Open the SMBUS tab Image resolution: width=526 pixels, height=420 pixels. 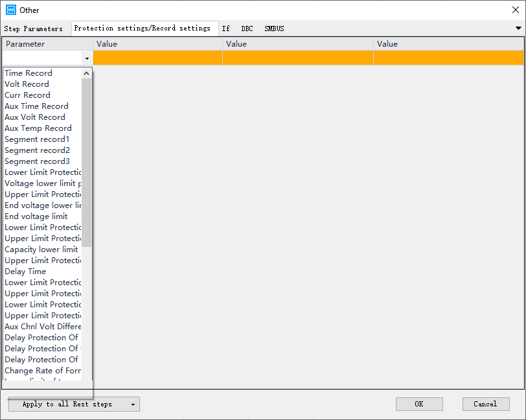tap(274, 29)
